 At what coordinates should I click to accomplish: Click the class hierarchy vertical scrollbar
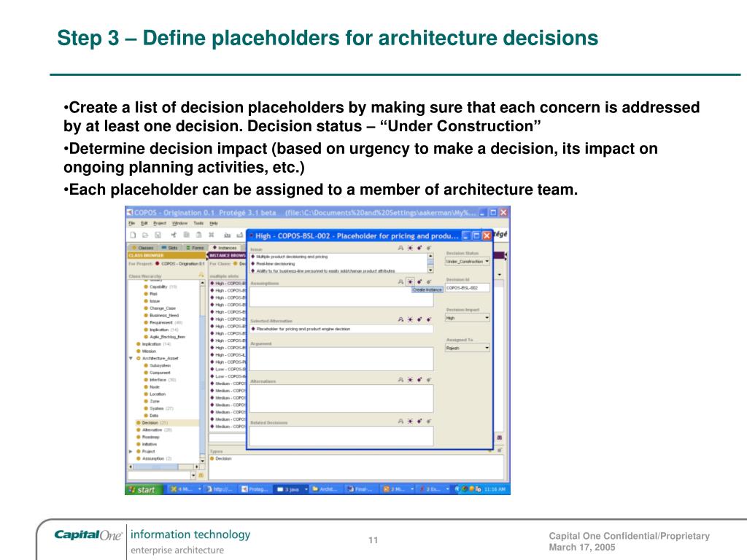point(202,371)
